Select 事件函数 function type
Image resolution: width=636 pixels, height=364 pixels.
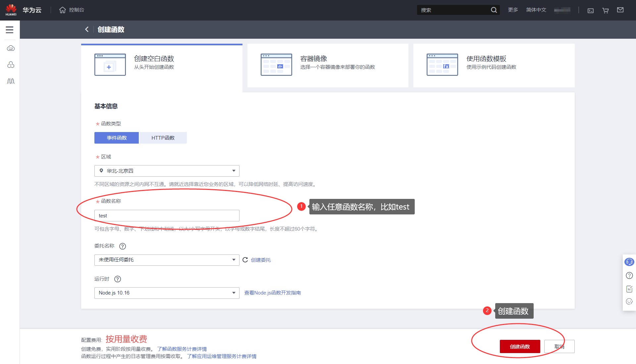point(117,138)
